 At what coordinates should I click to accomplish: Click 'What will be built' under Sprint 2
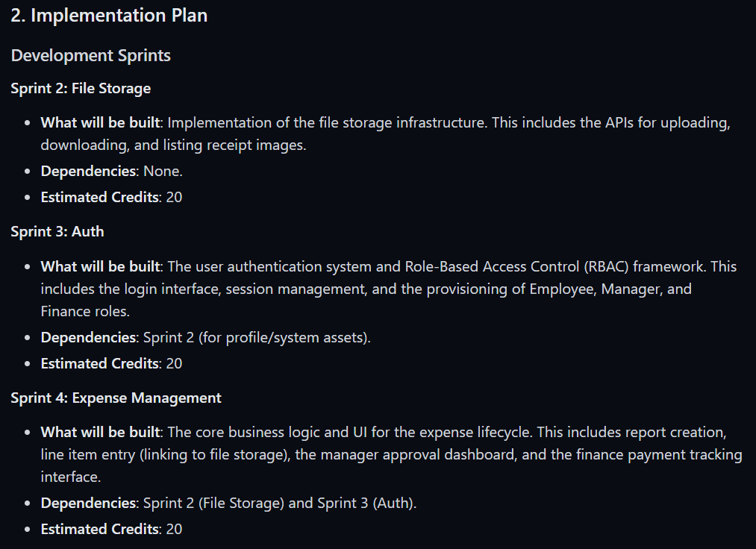(x=100, y=122)
